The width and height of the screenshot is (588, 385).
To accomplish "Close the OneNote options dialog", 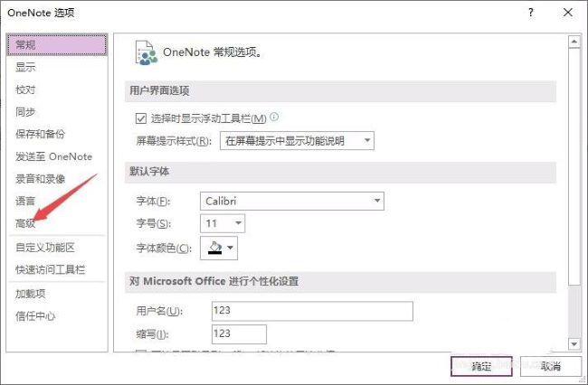I will [x=568, y=13].
